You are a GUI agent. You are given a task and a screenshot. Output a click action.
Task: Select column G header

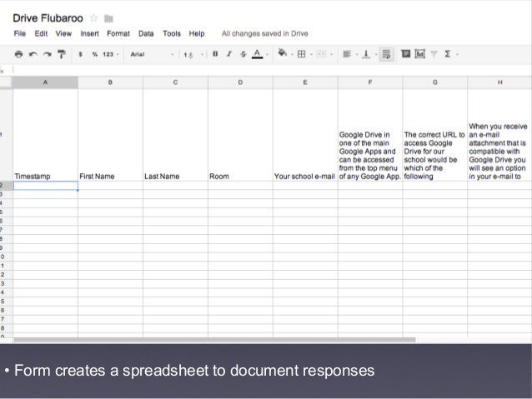point(435,82)
